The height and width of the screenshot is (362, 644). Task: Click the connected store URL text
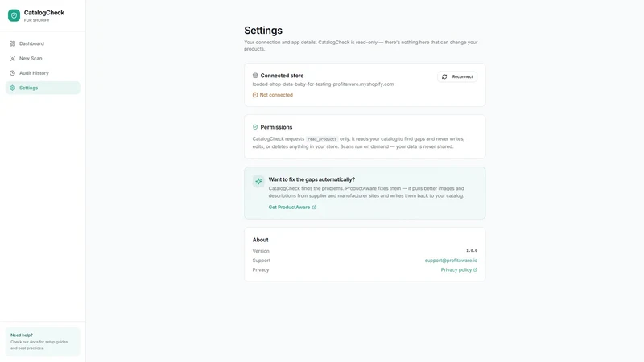pos(323,84)
